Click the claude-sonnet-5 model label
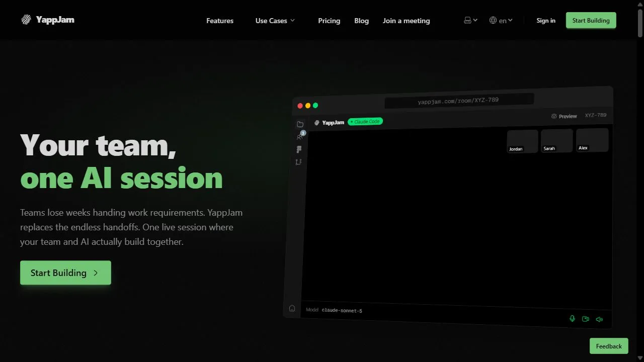Viewport: 644px width, 362px height. [342, 311]
